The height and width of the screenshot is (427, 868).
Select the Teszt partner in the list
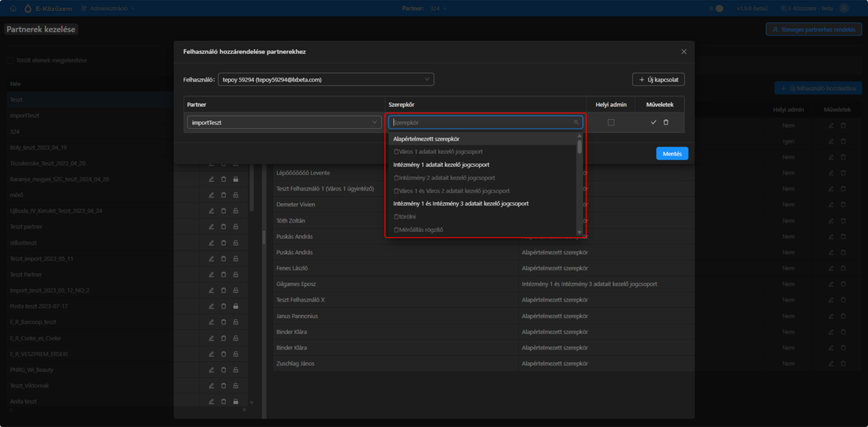point(16,100)
